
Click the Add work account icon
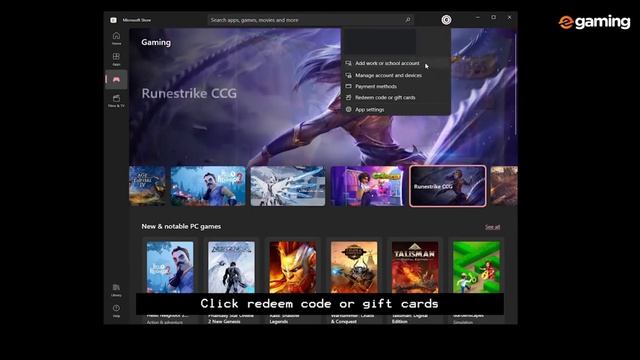click(x=349, y=63)
